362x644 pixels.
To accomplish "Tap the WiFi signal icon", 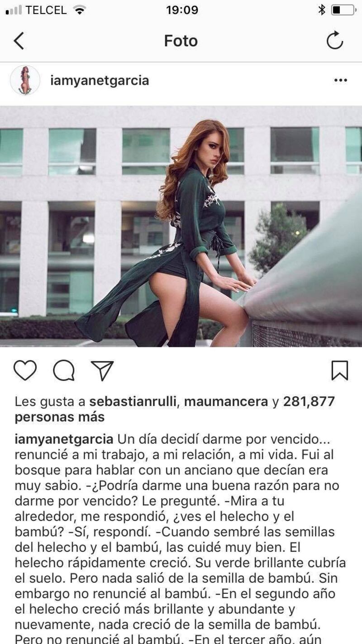I will tap(79, 10).
